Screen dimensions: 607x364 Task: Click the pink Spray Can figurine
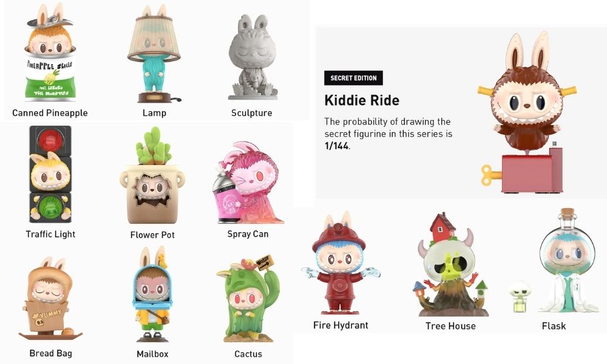[x=248, y=183]
